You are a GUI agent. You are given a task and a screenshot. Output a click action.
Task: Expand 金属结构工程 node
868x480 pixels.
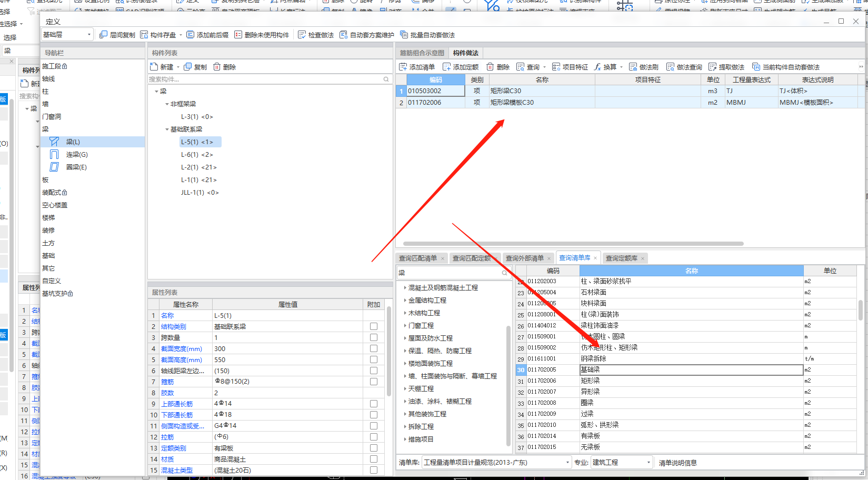(405, 301)
